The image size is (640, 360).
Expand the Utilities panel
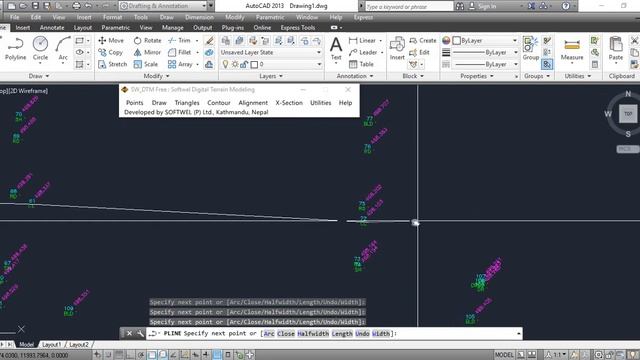coord(578,76)
